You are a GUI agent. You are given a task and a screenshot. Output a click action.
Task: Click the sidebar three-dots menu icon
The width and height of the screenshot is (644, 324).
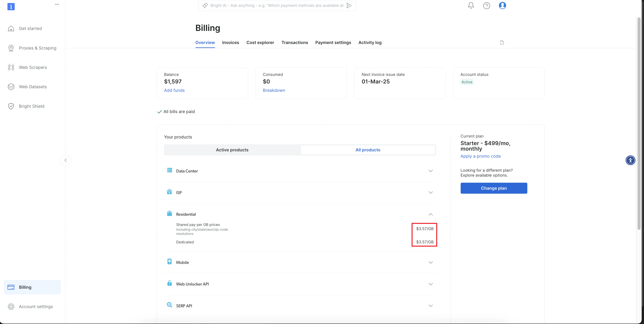point(57,4)
